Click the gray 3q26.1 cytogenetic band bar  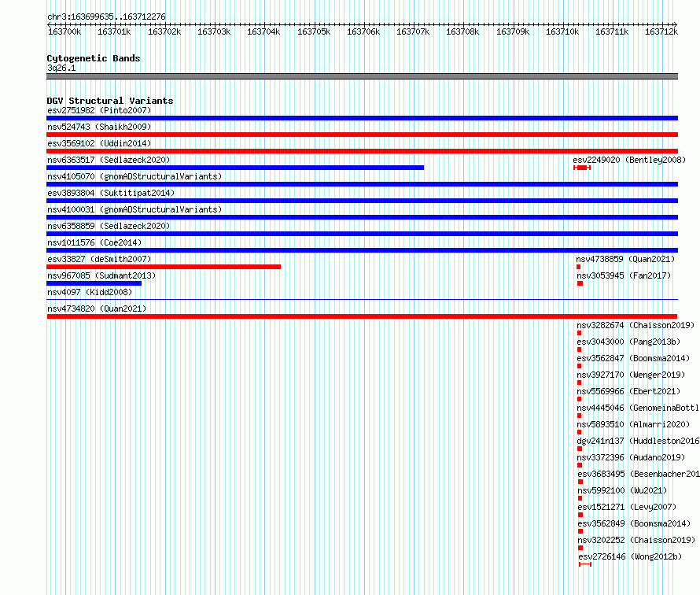pyautogui.click(x=362, y=76)
